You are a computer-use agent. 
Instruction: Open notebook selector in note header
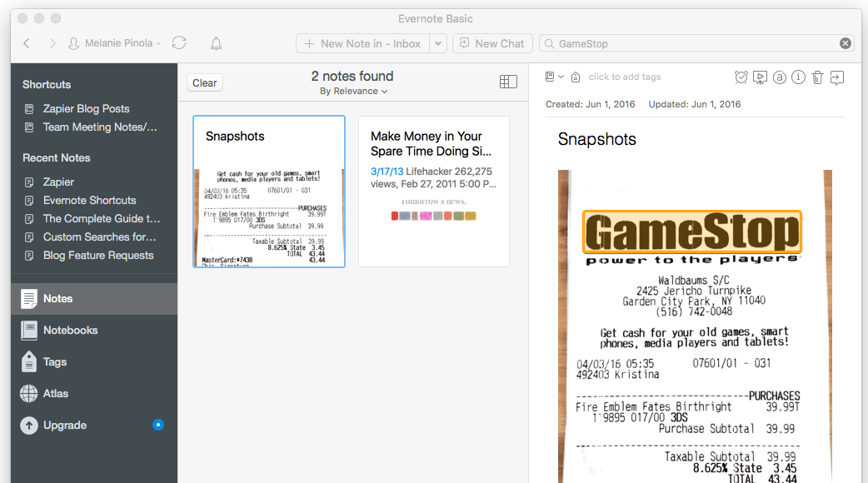click(555, 77)
